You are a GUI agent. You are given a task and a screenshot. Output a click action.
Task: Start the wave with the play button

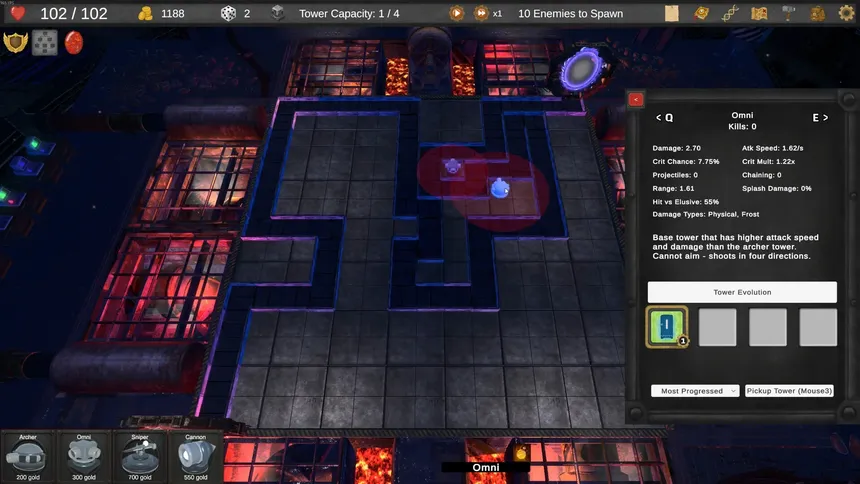(456, 13)
